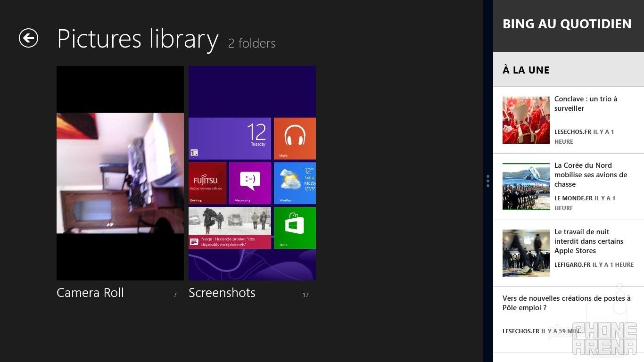Open the Apple Store photo thumbnail
The height and width of the screenshot is (362, 644).
click(x=526, y=253)
